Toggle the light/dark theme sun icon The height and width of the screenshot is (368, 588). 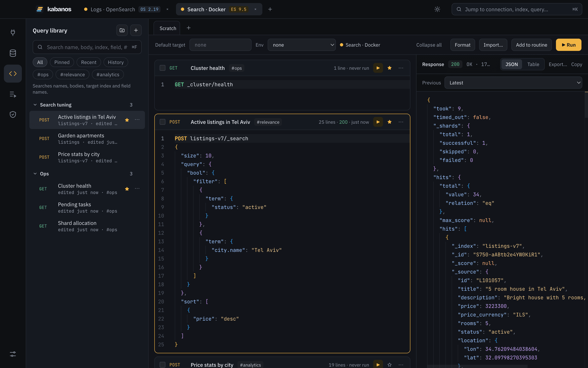[437, 9]
